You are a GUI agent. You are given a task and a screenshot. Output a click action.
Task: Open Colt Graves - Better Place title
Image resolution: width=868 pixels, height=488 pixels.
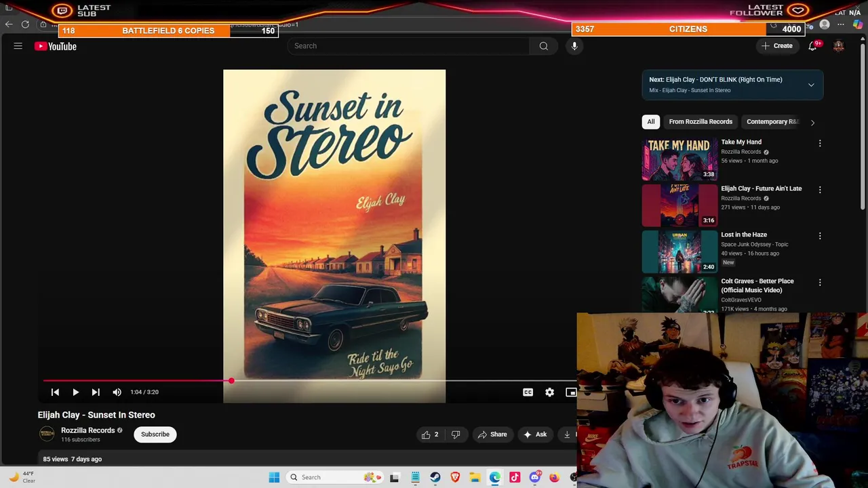tap(757, 285)
